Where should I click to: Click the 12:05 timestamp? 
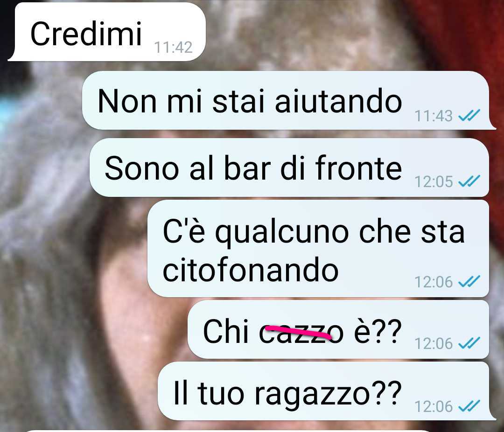tap(434, 181)
